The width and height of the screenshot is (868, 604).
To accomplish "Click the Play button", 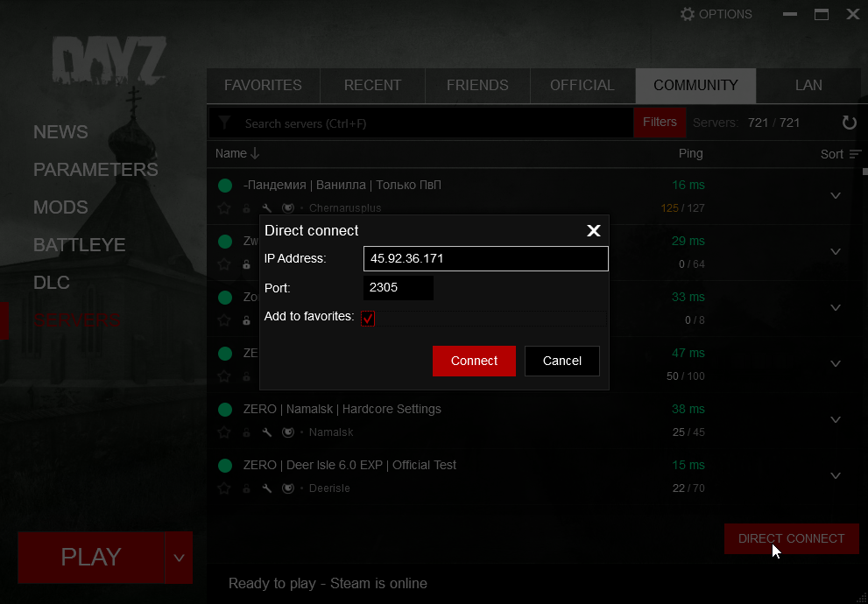I will pyautogui.click(x=91, y=558).
